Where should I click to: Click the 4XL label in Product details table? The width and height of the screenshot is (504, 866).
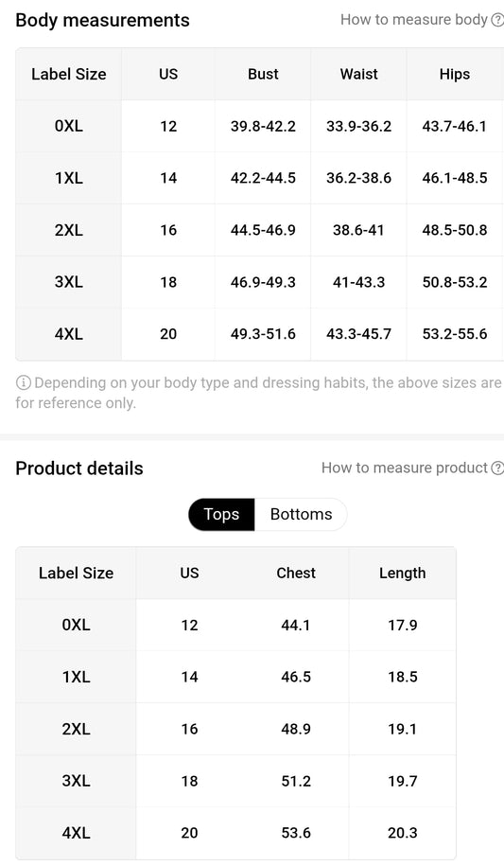pos(76,833)
